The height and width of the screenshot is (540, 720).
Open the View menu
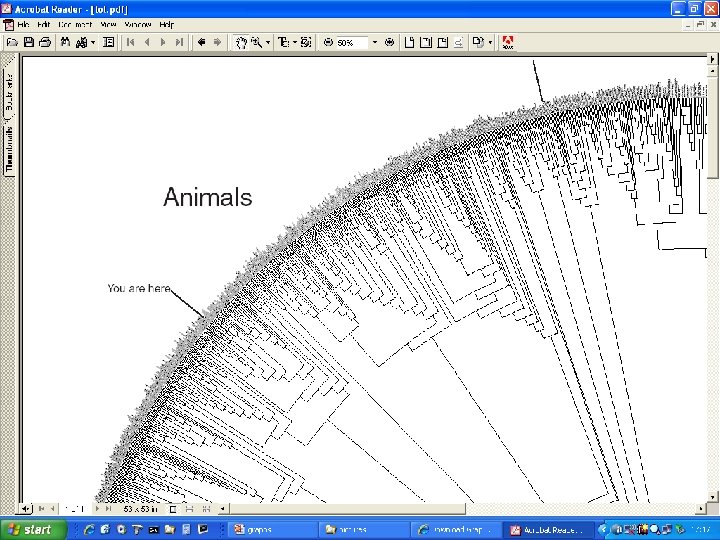(108, 24)
